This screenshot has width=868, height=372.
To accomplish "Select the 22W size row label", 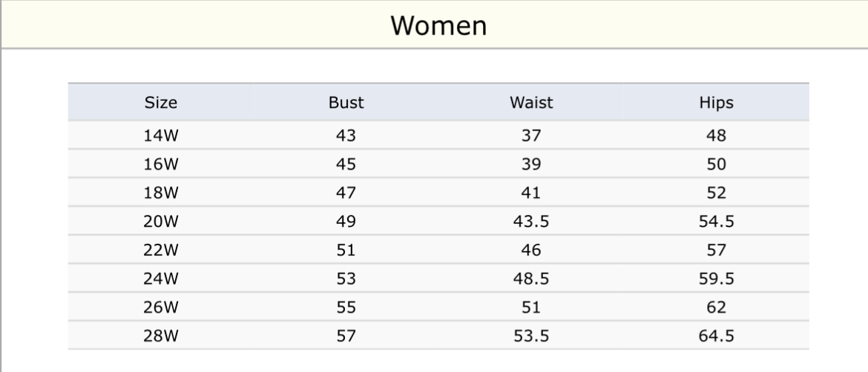I will coord(161,250).
